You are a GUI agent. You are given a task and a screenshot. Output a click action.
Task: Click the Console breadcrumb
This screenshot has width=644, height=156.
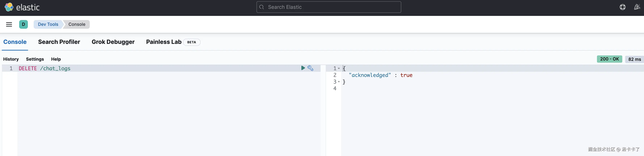click(77, 24)
